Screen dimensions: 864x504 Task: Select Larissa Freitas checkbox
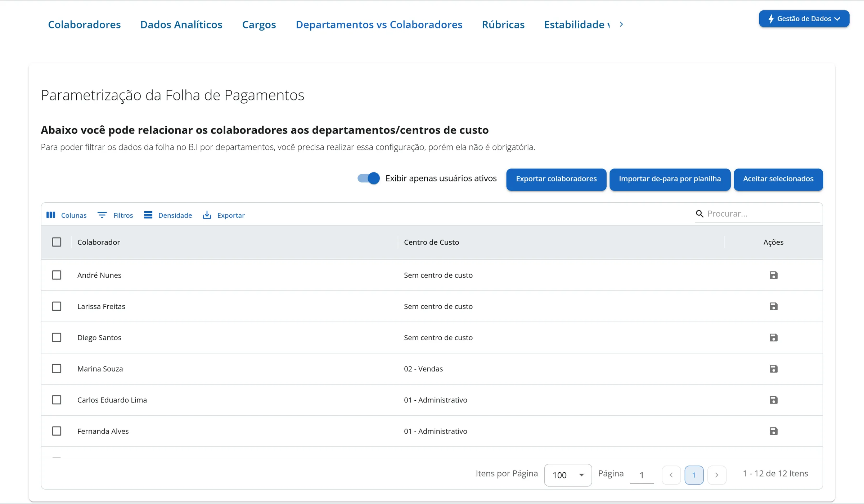coord(57,306)
